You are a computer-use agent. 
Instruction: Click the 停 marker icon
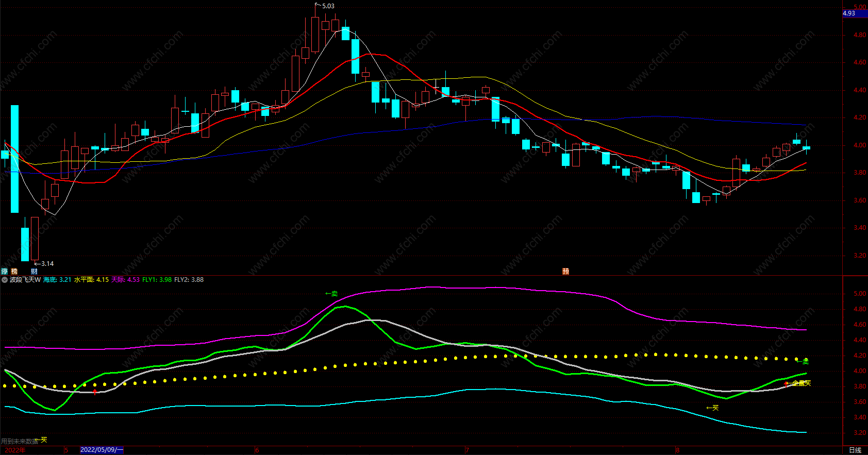point(5,271)
